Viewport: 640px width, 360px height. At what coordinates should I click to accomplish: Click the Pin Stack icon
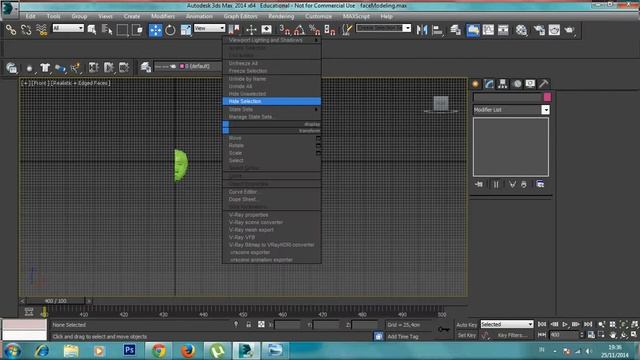tap(479, 184)
